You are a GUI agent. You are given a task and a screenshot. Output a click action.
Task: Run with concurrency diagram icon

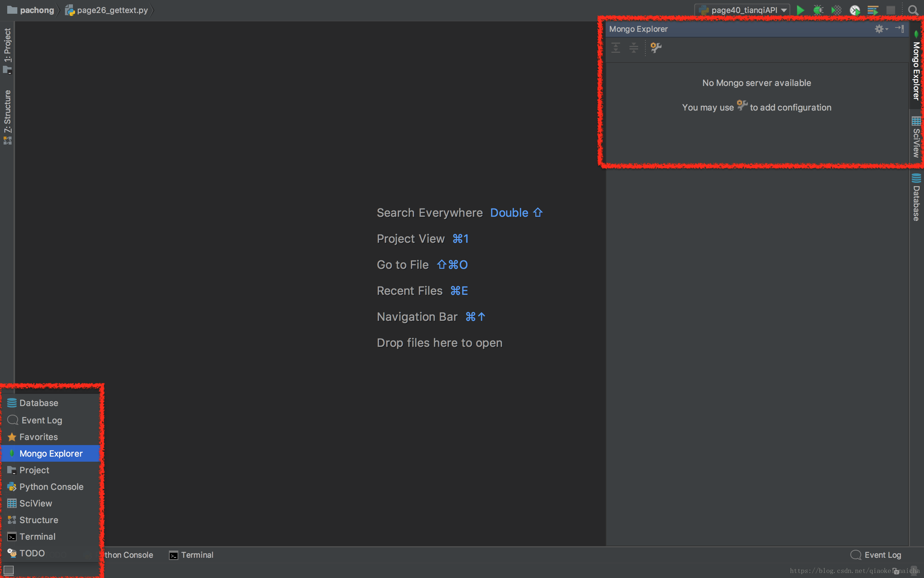873,10
